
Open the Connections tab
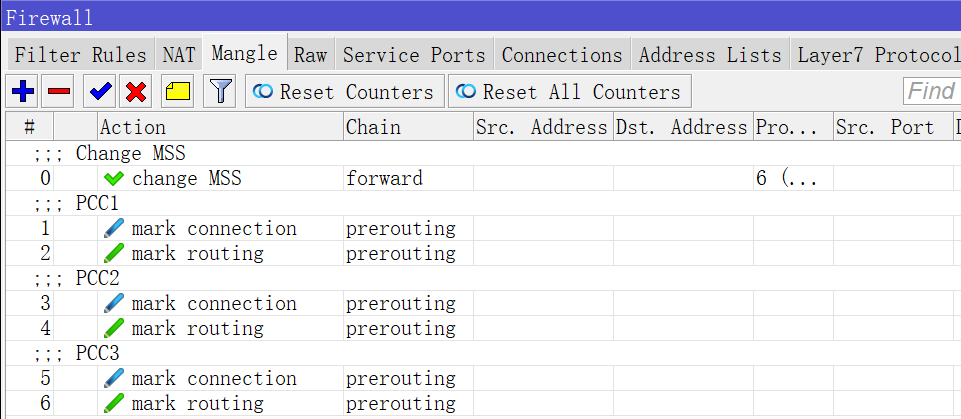pyautogui.click(x=562, y=55)
